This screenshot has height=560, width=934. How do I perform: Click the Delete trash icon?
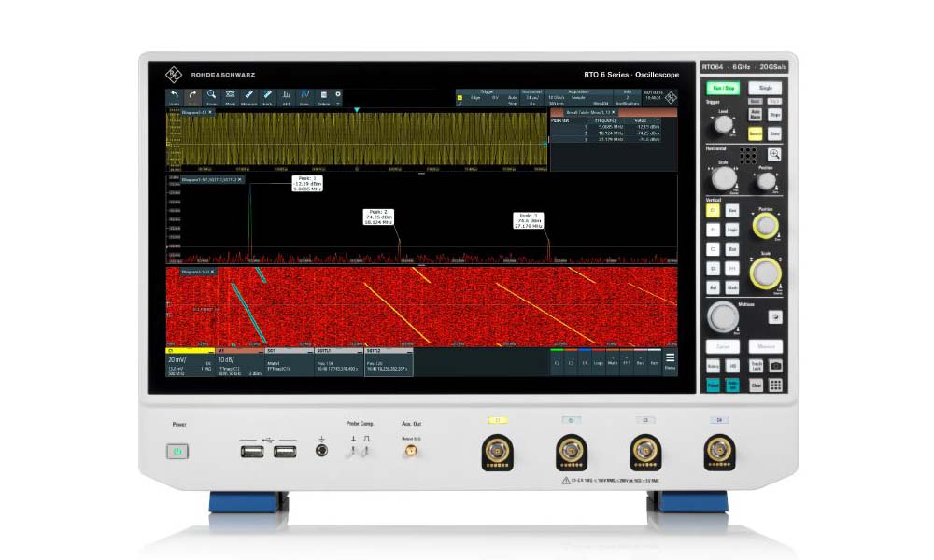click(x=323, y=96)
